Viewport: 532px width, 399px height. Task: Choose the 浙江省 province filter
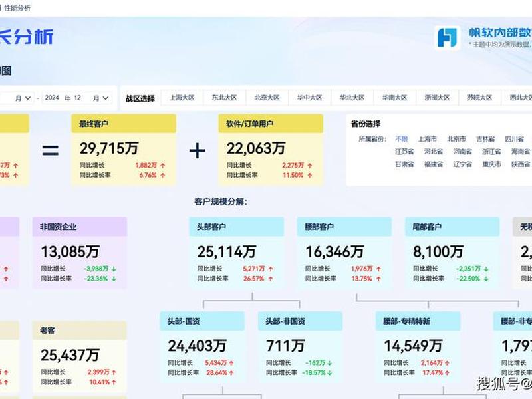(x=492, y=152)
